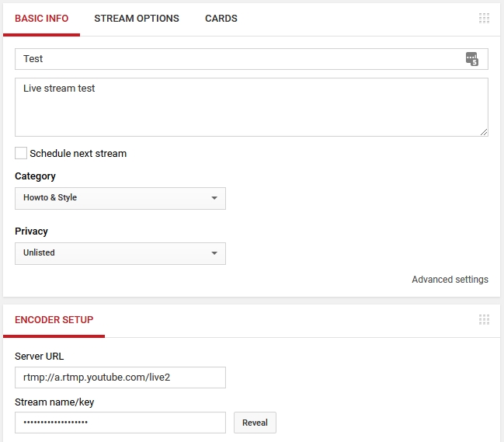Image resolution: width=504 pixels, height=442 pixels.
Task: Click the "Schedule next stream" label text
Action: [x=78, y=154]
